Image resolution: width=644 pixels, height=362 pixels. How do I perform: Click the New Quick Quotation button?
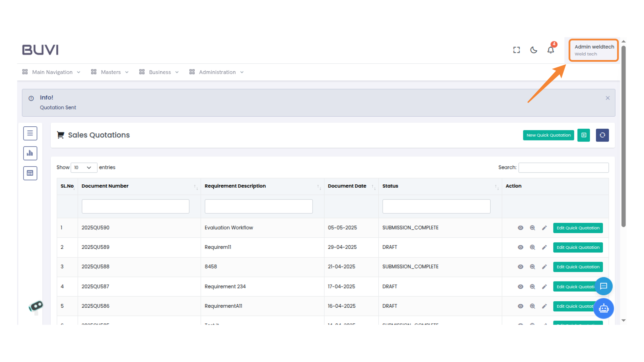548,135
